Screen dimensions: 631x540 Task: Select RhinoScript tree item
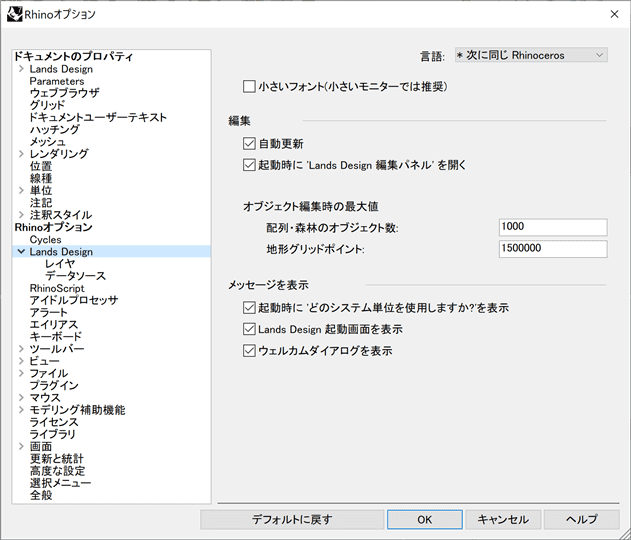coord(57,288)
